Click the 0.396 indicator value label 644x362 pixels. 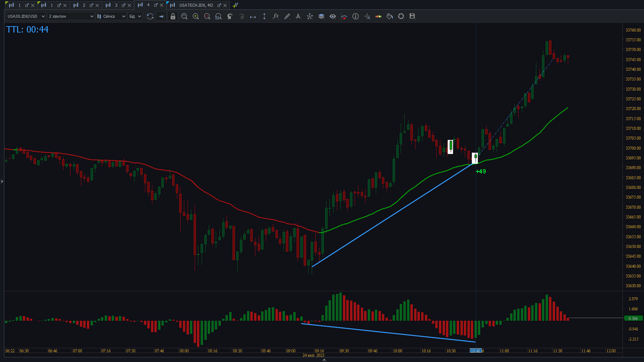633,319
